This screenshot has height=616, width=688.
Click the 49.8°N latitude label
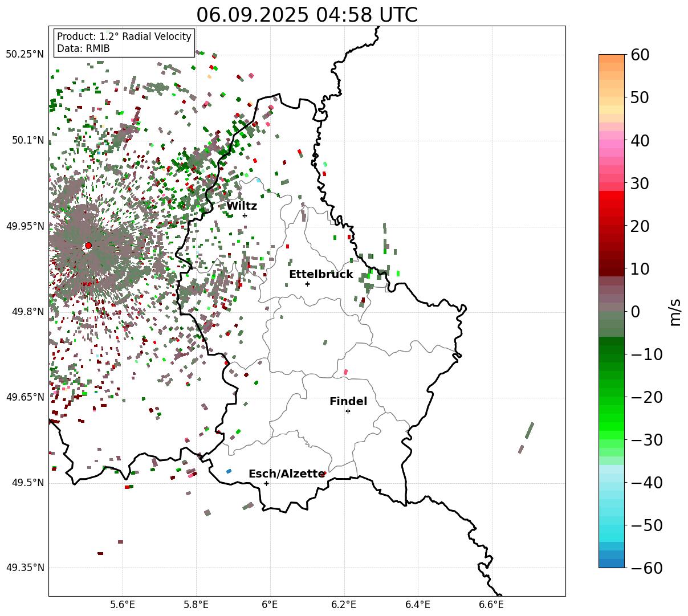click(27, 312)
